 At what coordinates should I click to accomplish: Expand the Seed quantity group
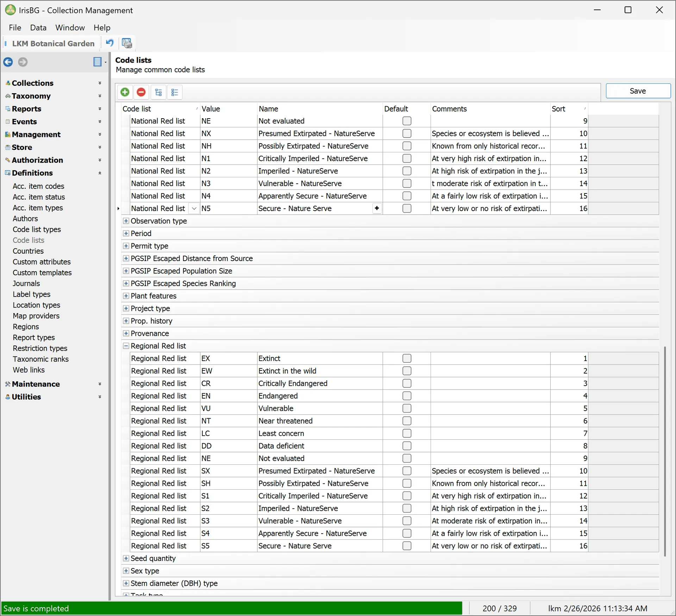point(126,559)
